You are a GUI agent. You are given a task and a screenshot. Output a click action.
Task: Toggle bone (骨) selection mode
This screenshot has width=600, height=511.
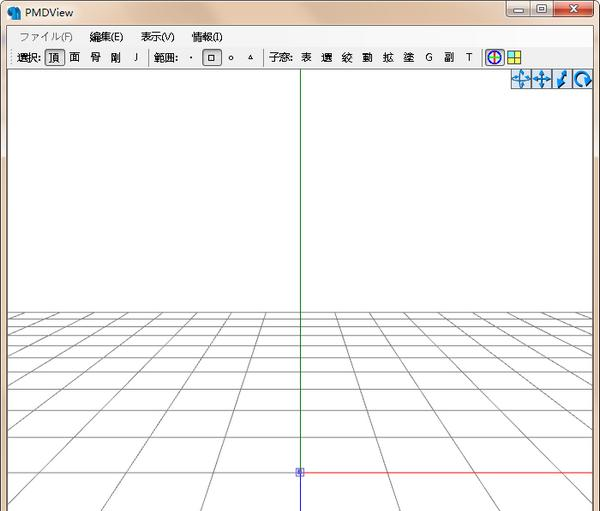coord(95,58)
